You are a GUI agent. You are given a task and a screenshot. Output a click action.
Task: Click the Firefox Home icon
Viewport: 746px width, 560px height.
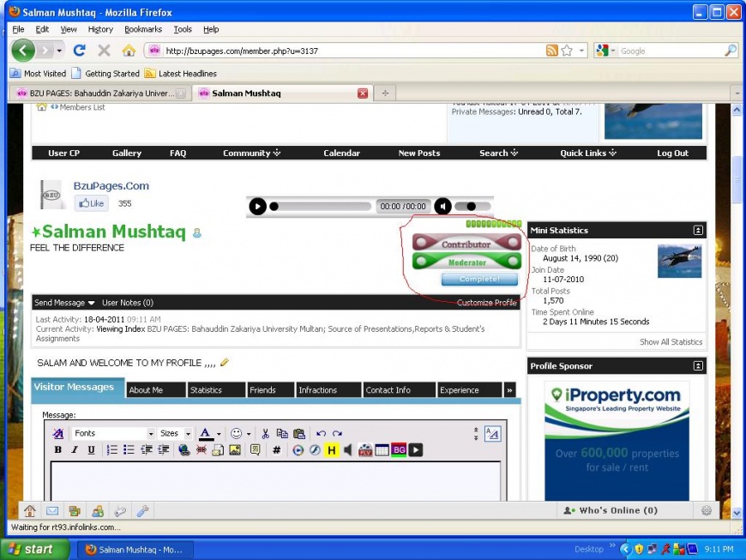129,51
